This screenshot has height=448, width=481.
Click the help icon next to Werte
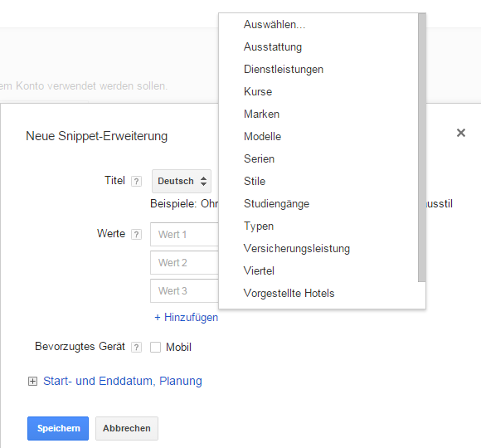click(x=136, y=235)
